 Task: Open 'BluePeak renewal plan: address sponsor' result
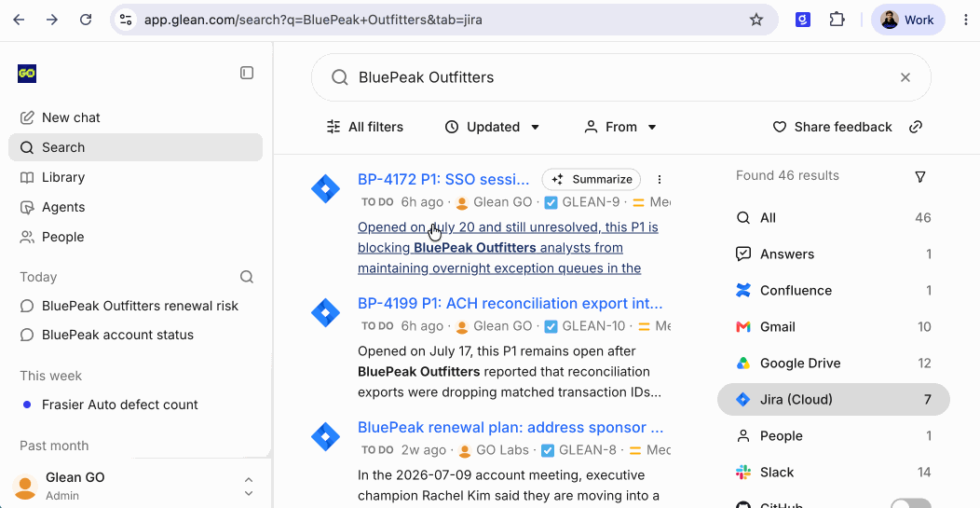click(510, 427)
